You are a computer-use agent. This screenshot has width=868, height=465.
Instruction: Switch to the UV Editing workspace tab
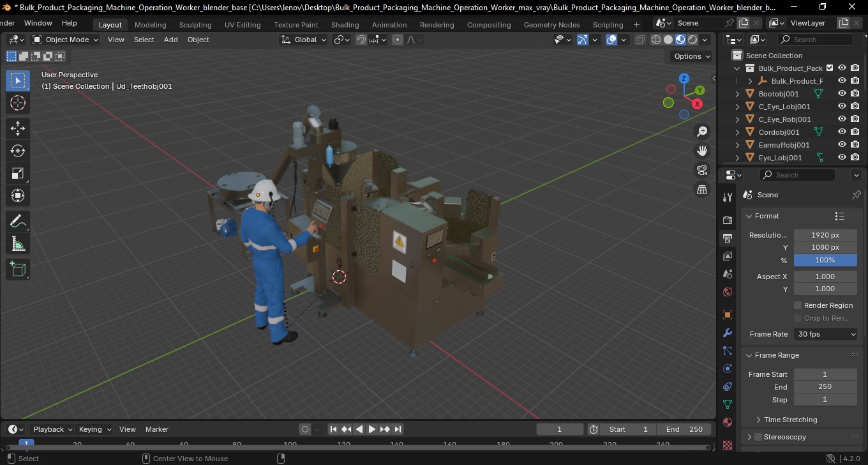coord(243,25)
